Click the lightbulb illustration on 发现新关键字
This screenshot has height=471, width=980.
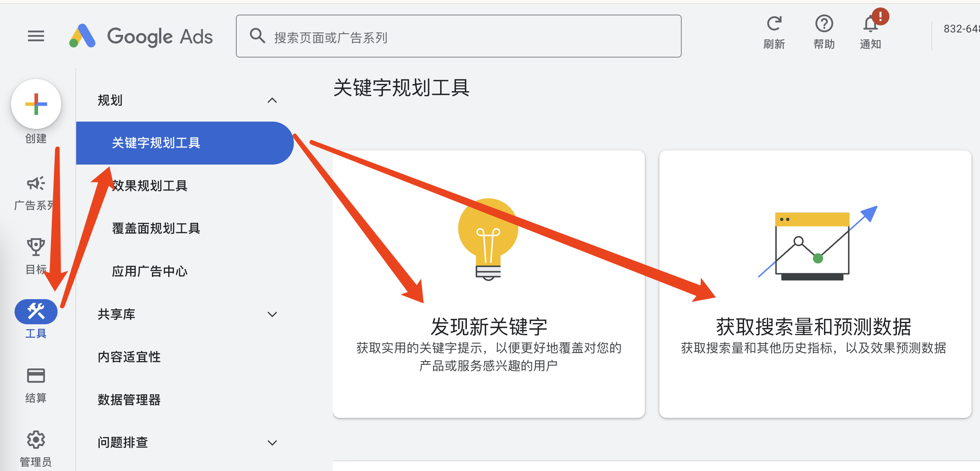(488, 239)
